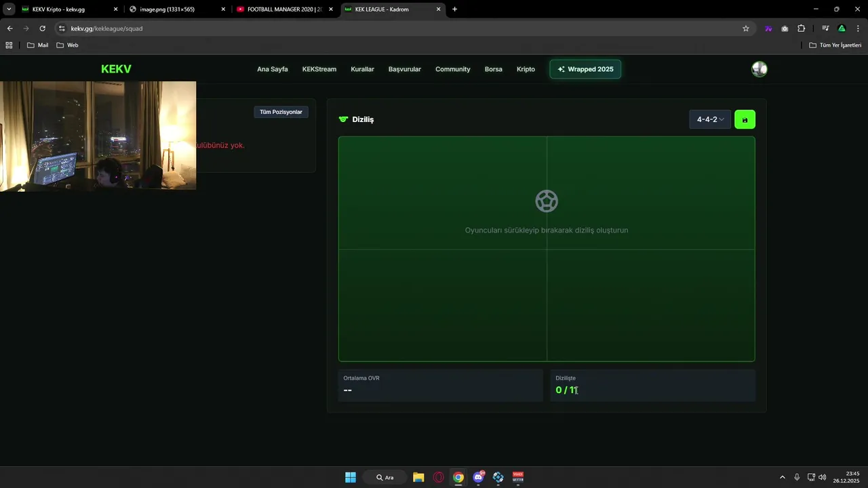This screenshot has width=868, height=488.
Task: Open the display network tray icon
Action: (x=811, y=477)
